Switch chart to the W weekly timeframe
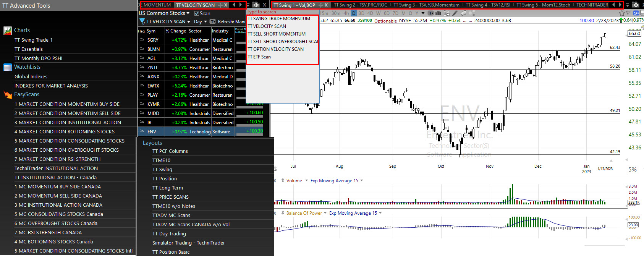Screen dimensions: 644x256 378,13
